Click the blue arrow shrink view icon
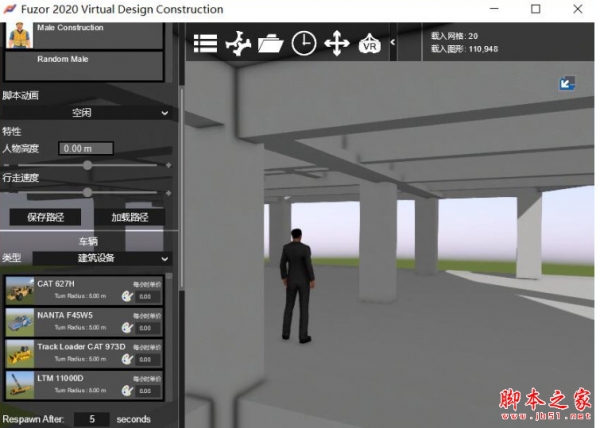 [567, 83]
